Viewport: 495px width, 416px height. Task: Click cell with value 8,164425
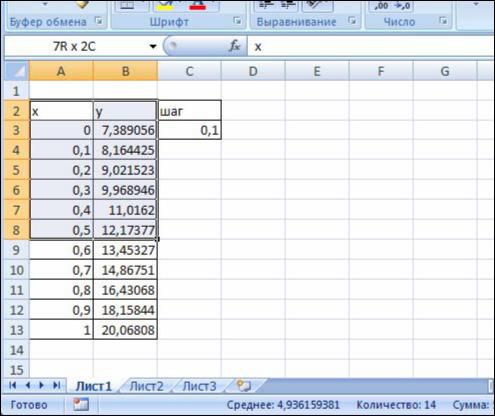coord(125,150)
